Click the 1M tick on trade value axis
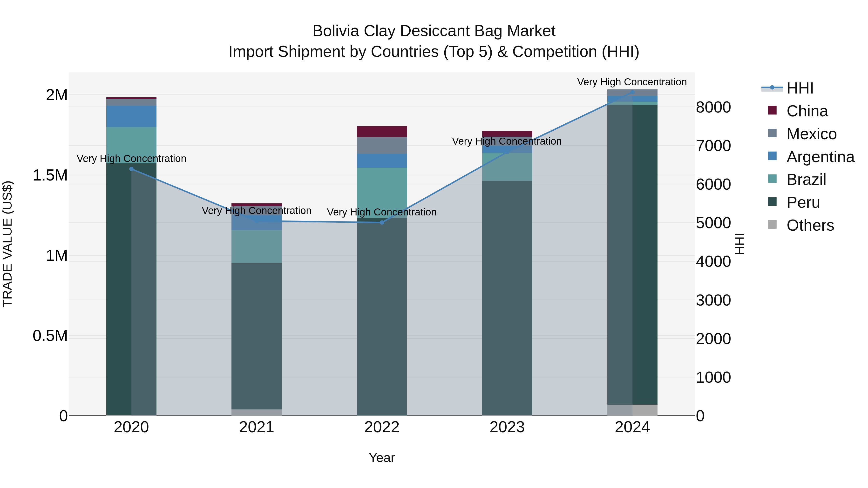 pos(57,256)
